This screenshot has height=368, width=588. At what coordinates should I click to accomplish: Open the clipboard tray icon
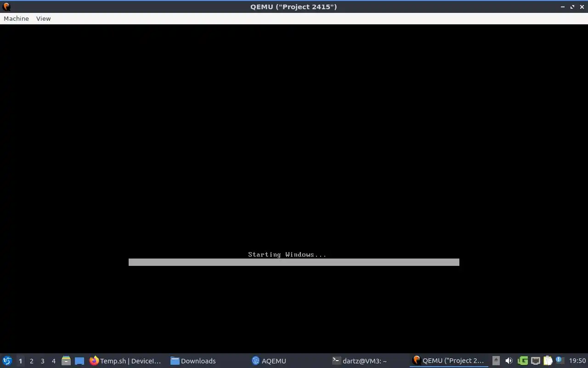tap(548, 361)
